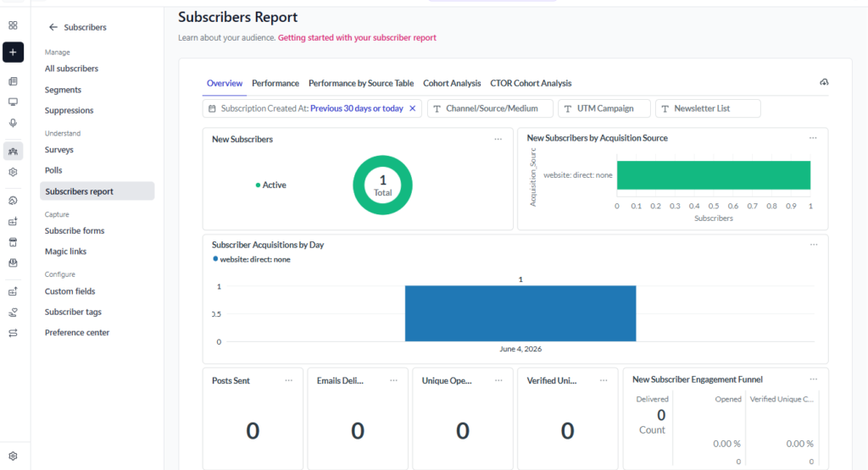The image size is (868, 470).
Task: Open the card-with-plus monetize icon
Action: click(13, 221)
